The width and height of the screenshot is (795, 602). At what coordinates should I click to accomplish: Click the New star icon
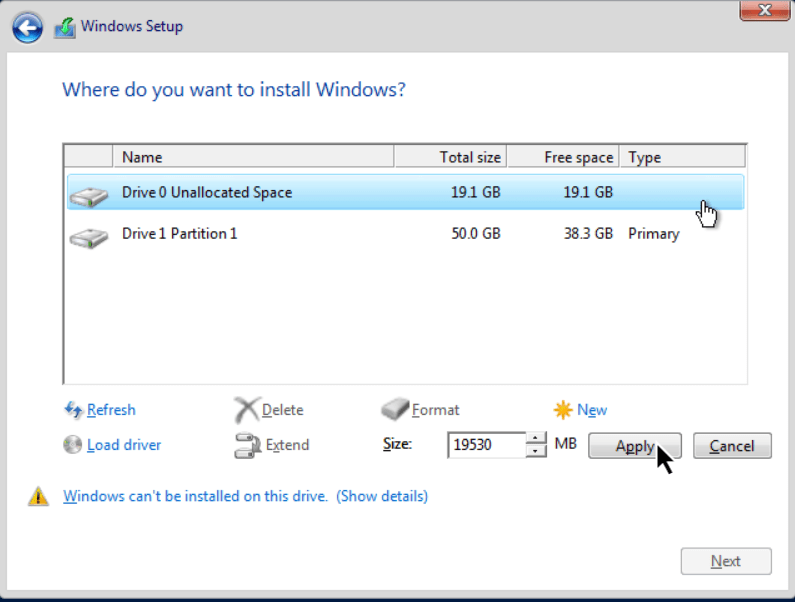(x=563, y=409)
